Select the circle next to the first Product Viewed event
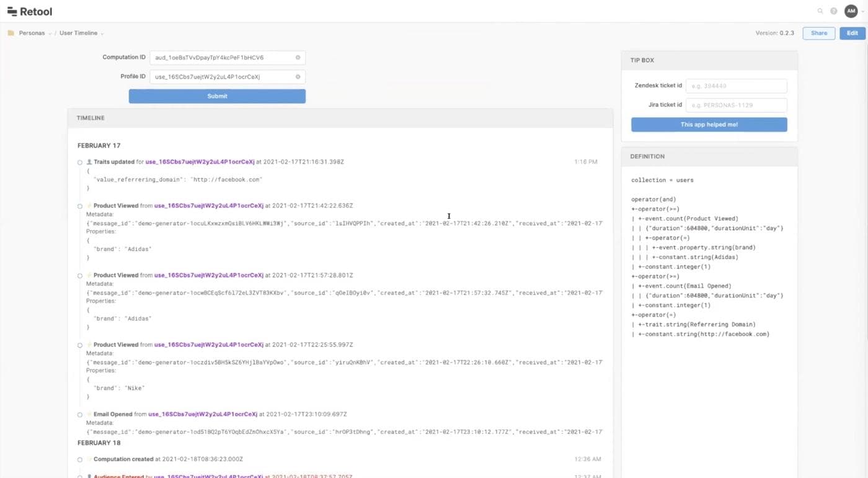The image size is (868, 478). (x=80, y=206)
